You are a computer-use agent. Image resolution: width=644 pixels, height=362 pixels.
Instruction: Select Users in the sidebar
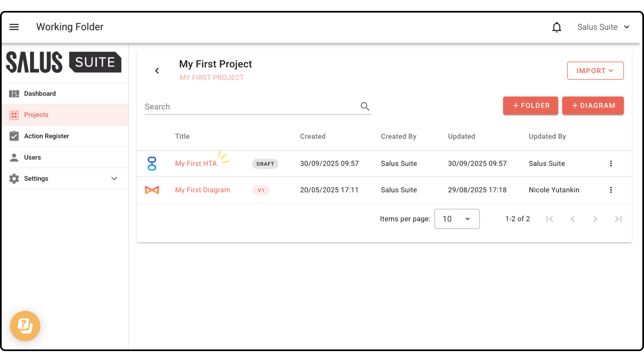33,157
